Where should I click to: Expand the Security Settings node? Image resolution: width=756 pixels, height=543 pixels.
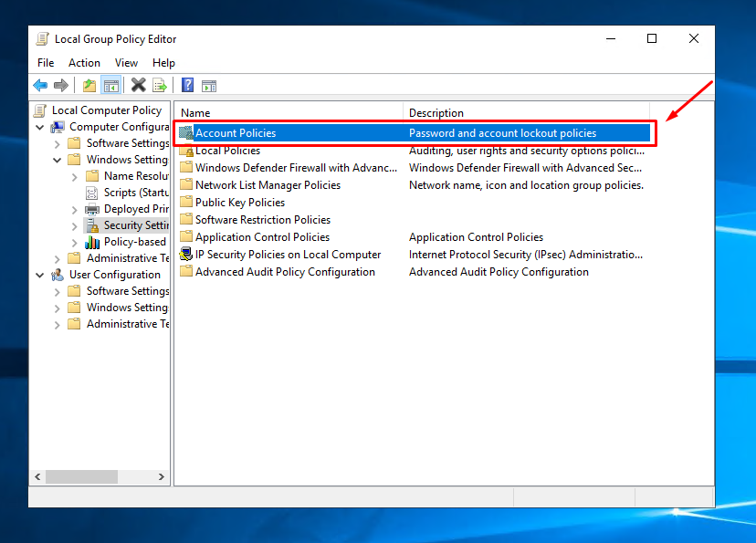tap(74, 226)
